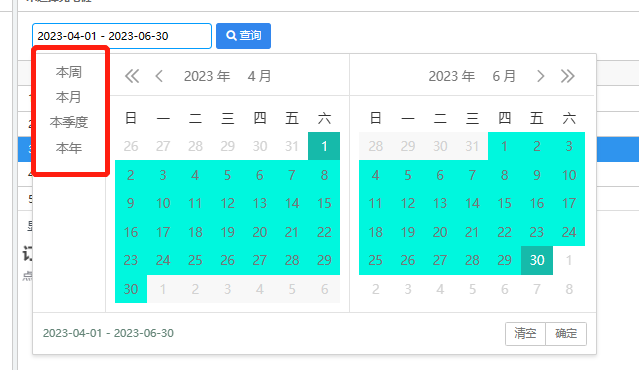Screen dimensions: 639x370
Task: Click greyed March 31 in left calendar
Action: coord(292,146)
